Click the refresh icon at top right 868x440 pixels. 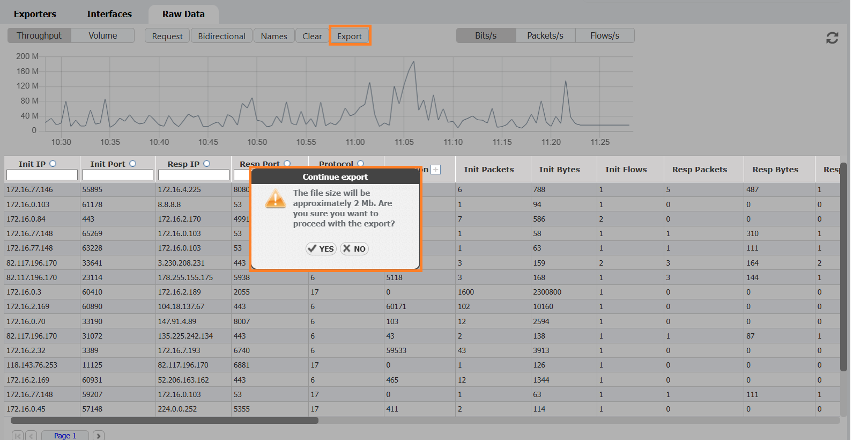pos(832,38)
